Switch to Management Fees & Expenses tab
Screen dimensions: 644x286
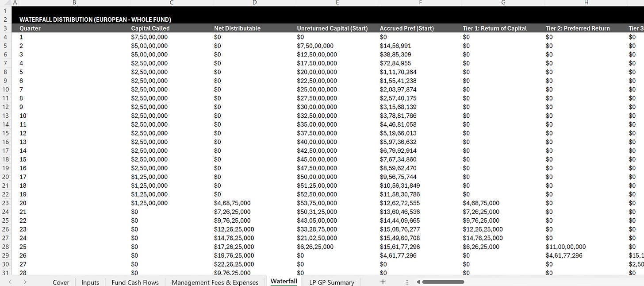215,282
